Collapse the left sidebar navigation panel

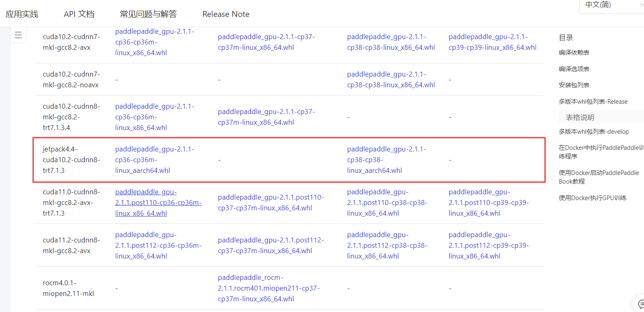18,35
